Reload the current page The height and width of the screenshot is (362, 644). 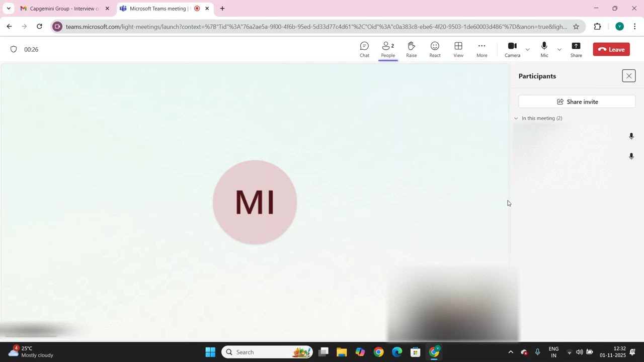[x=39, y=27]
